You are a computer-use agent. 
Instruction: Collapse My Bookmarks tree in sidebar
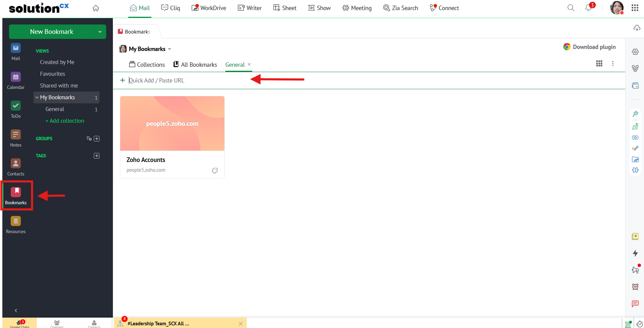[37, 97]
